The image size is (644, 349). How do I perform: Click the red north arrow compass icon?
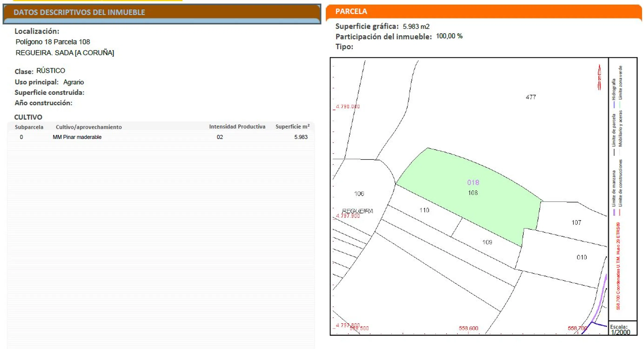click(x=599, y=77)
